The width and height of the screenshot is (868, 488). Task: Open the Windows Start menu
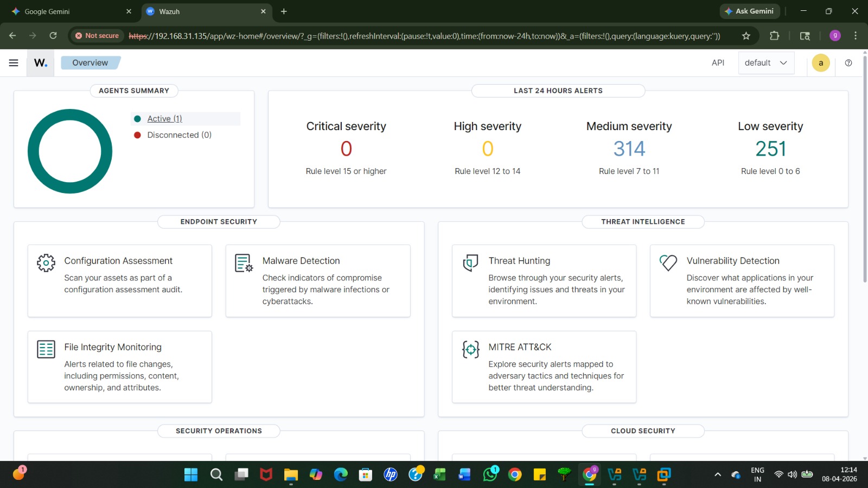coord(191,475)
